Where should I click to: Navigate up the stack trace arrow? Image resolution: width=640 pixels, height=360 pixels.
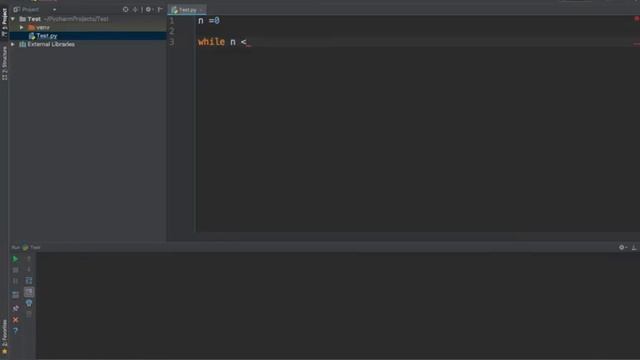point(29,259)
